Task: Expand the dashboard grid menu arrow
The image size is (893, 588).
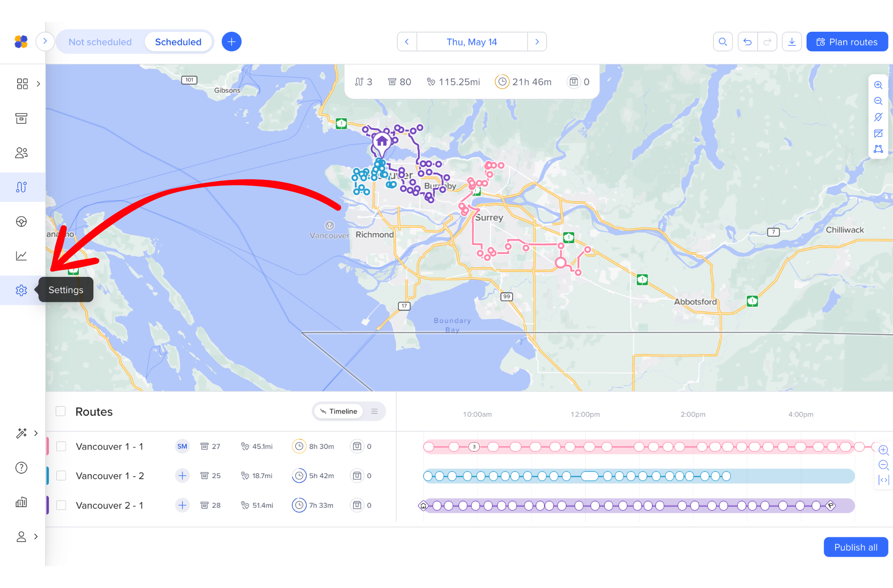Action: 38,84
